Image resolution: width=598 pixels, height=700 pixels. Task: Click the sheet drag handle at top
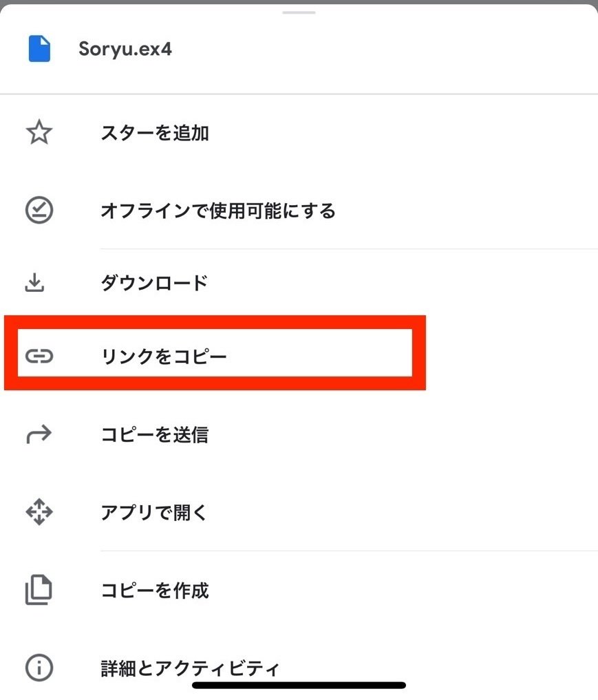[x=299, y=12]
